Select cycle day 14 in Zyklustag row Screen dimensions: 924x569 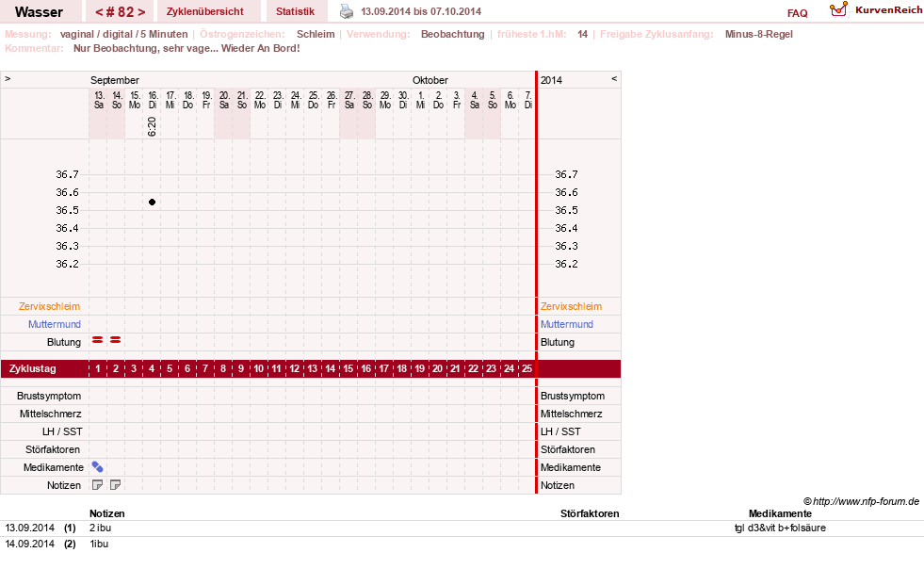[330, 368]
